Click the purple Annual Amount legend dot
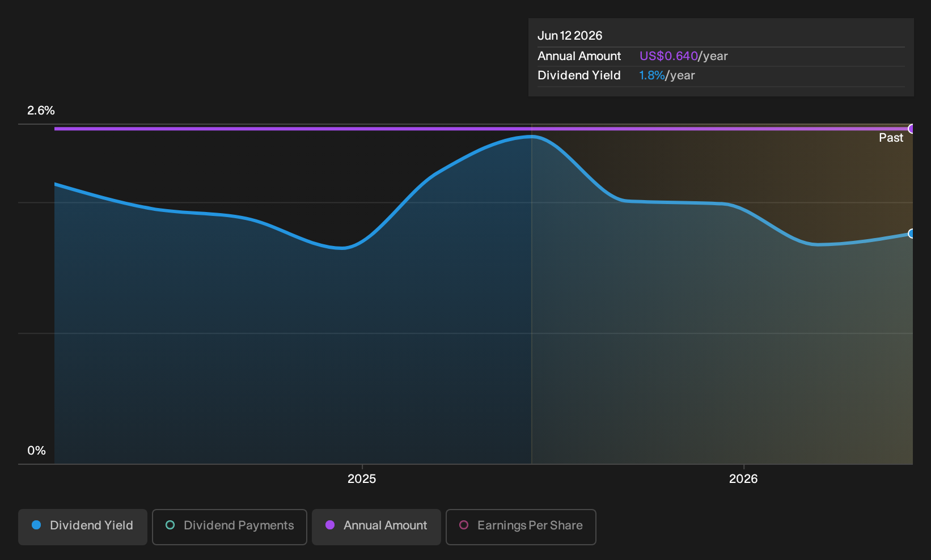The image size is (931, 560). pyautogui.click(x=330, y=525)
